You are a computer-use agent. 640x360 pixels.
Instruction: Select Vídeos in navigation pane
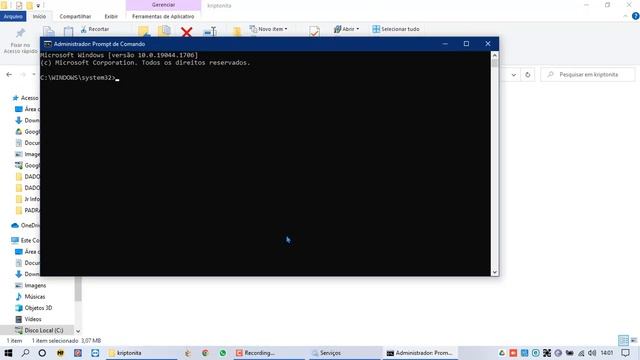28,319
